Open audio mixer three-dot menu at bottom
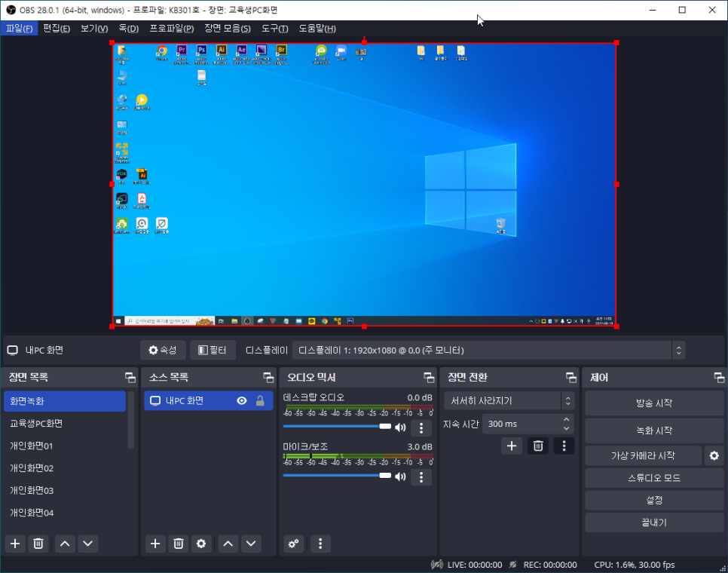Image resolution: width=728 pixels, height=573 pixels. [x=320, y=544]
